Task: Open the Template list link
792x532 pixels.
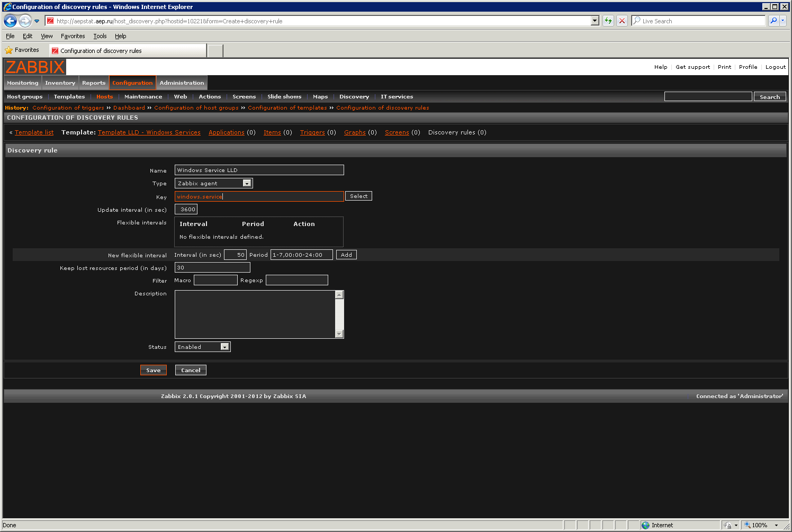Action: 34,132
